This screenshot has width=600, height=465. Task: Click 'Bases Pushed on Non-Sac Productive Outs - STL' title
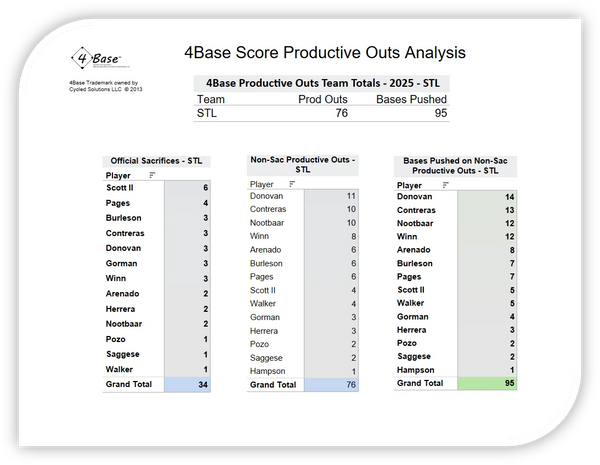click(x=455, y=166)
